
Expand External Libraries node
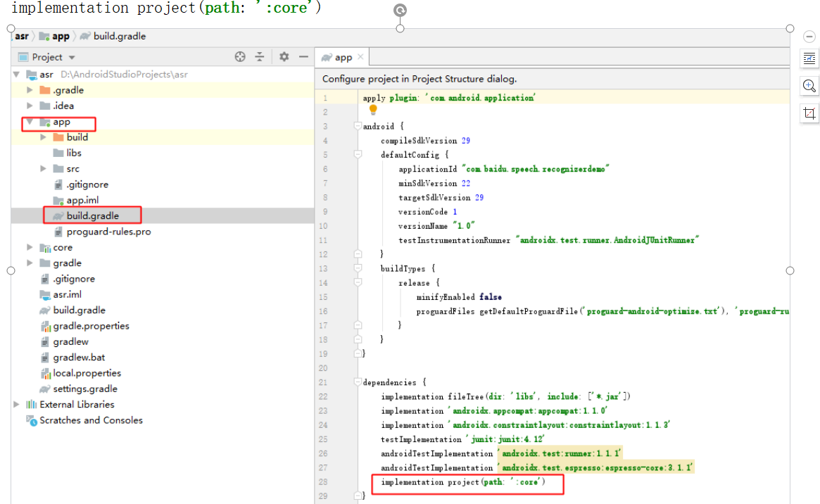point(17,404)
